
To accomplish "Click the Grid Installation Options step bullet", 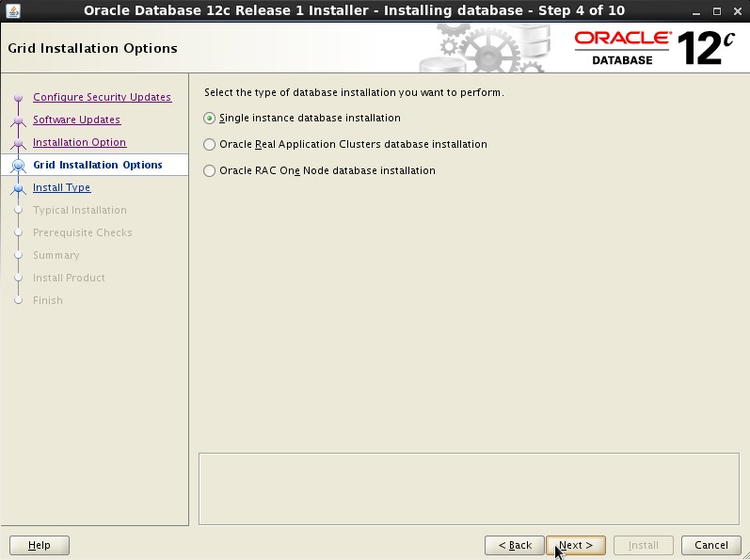I will pos(18,165).
